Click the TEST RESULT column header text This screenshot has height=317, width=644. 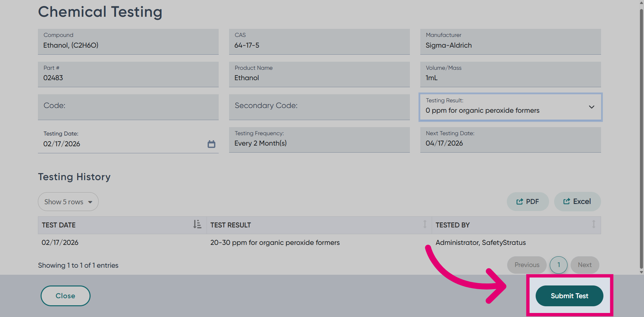click(231, 225)
